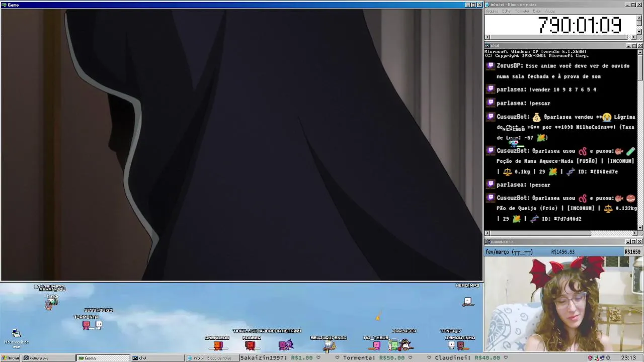The image size is (644, 362).
Task: Switch to Game taskbar button
Action: point(103,358)
